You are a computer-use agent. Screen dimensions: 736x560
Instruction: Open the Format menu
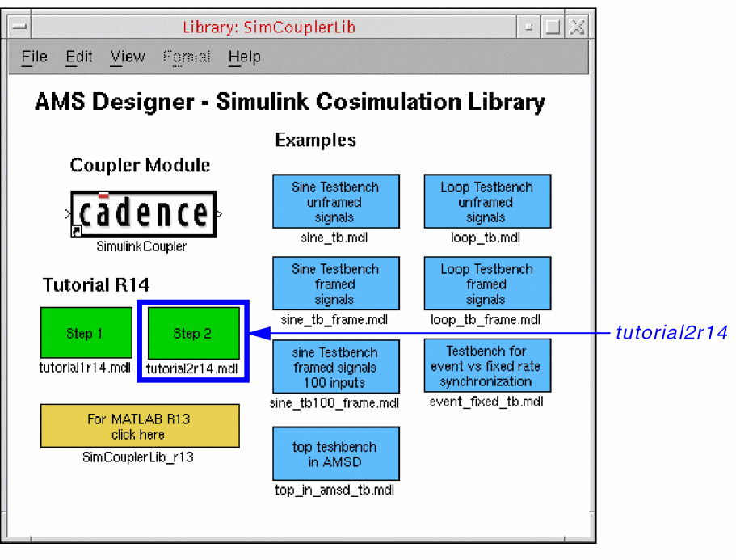tap(187, 57)
